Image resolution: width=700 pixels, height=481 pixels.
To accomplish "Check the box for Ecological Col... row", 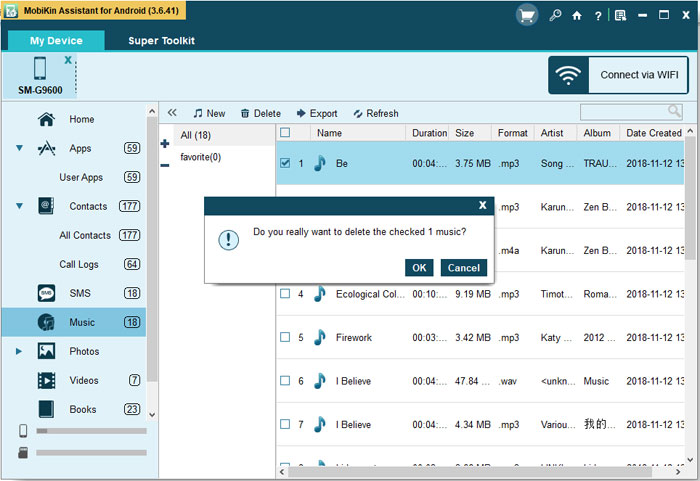I will tap(285, 293).
